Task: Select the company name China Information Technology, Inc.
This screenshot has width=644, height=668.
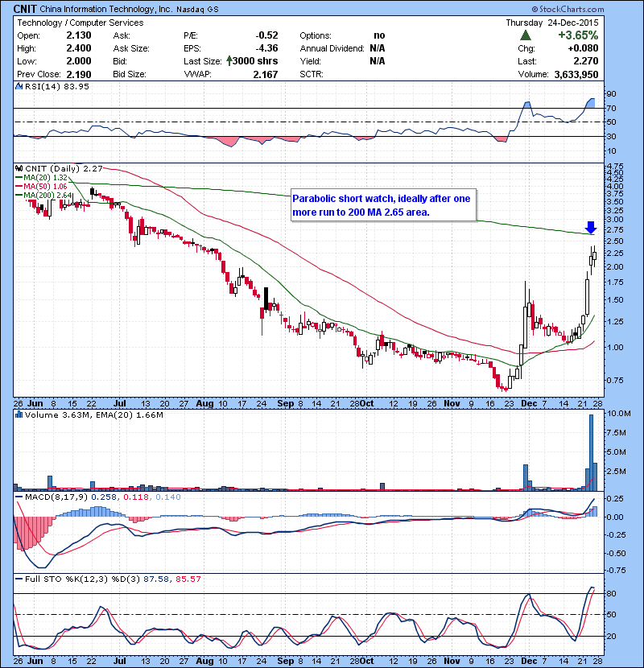Action: [x=105, y=9]
